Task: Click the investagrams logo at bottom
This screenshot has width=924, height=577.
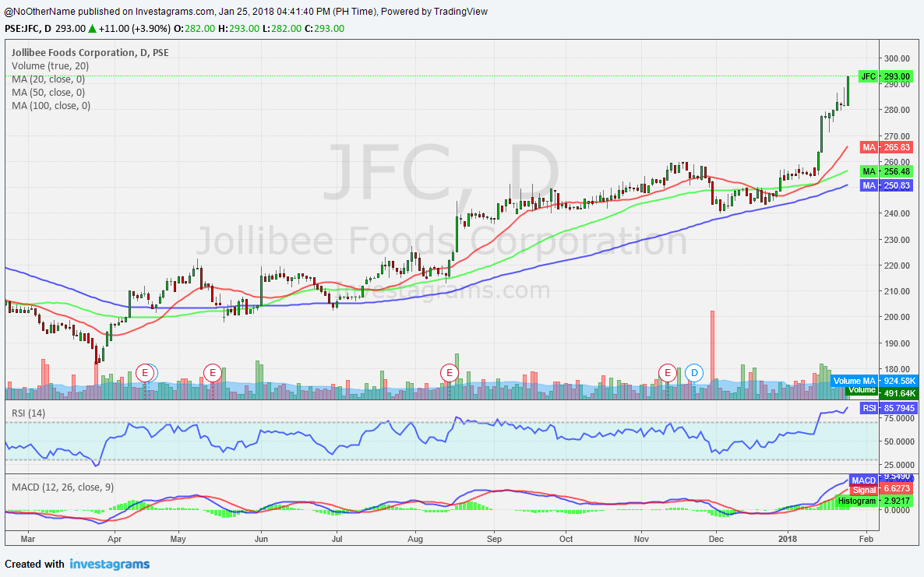Action: pos(109,564)
